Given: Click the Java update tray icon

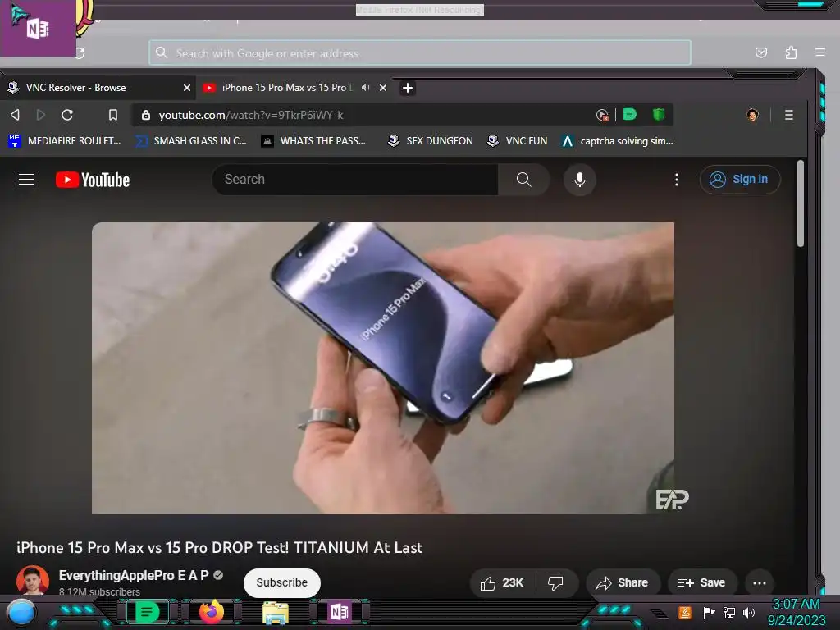Looking at the screenshot, I should click(x=685, y=612).
